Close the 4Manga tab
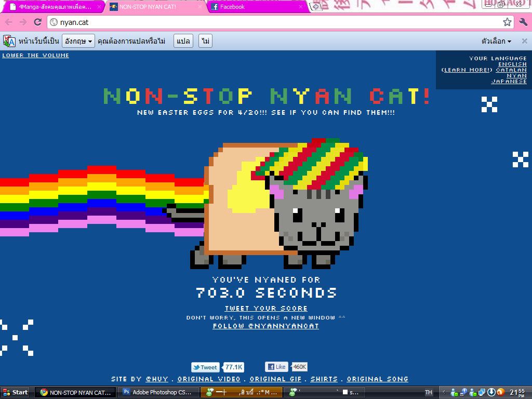The image size is (532, 399). (99, 7)
